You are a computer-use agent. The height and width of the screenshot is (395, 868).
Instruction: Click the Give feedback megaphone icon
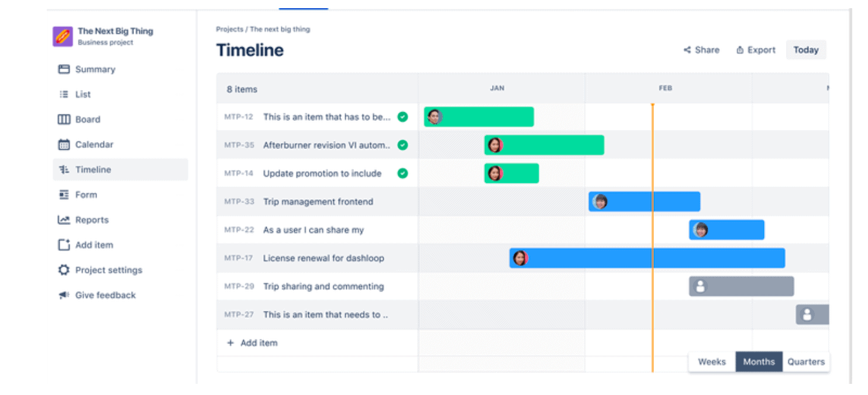click(x=64, y=295)
